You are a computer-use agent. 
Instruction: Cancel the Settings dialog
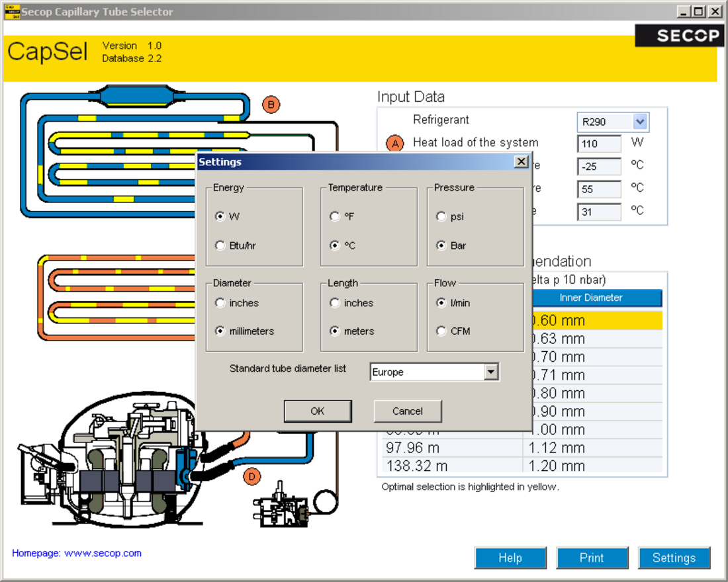coord(408,411)
